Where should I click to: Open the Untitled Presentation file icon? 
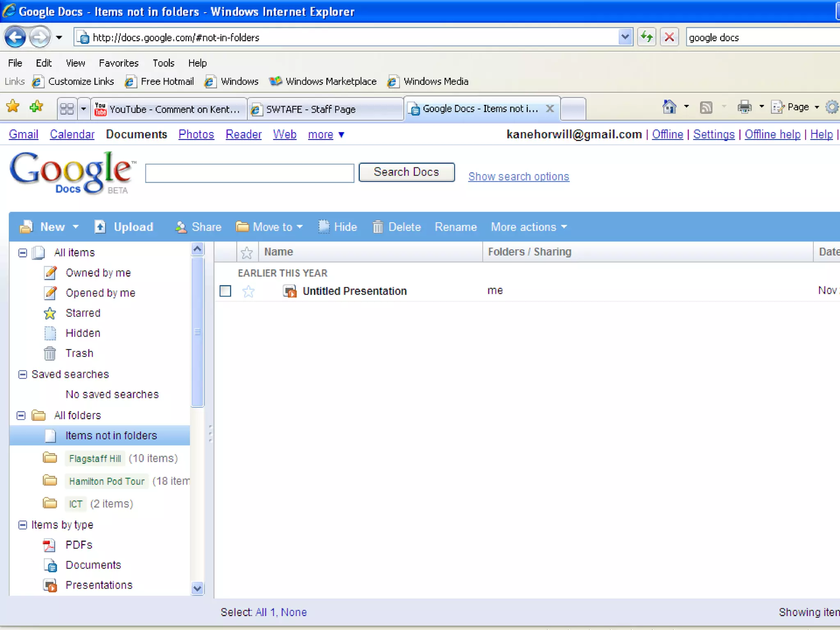(290, 291)
